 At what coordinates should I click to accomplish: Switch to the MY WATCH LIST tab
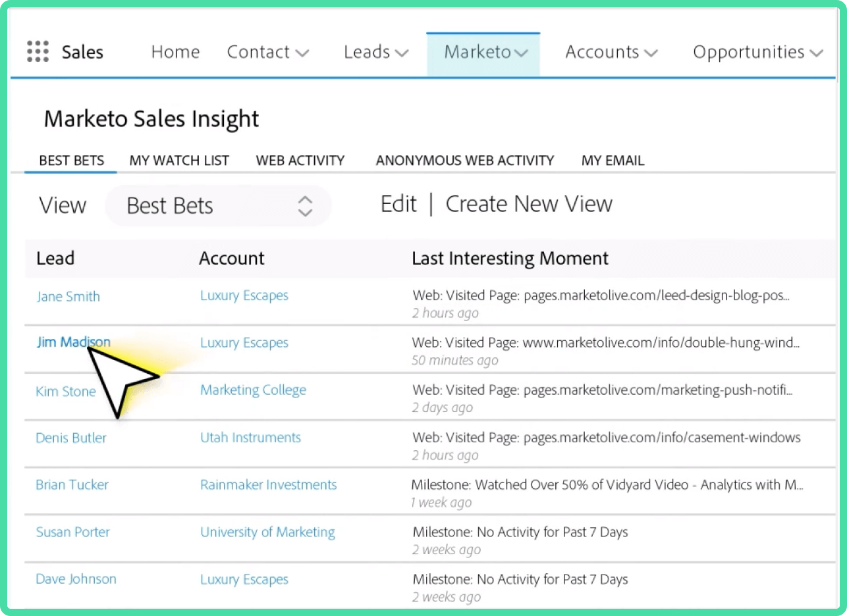pos(179,161)
